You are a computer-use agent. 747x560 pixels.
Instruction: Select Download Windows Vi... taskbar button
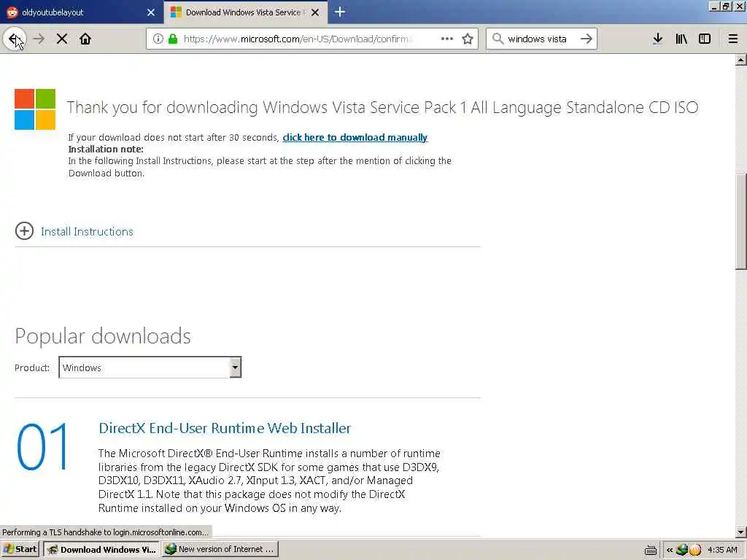point(102,549)
